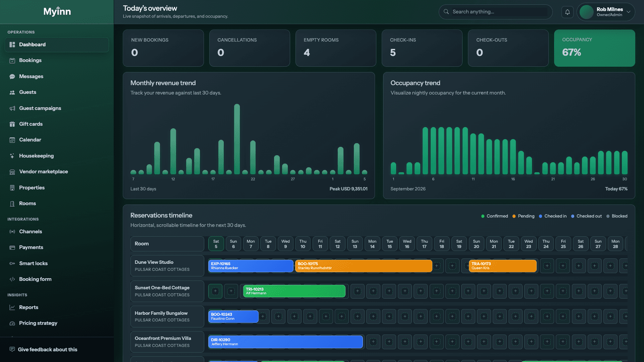This screenshot has width=644, height=362.
Task: Open the Check-ins card
Action: [x=422, y=48]
